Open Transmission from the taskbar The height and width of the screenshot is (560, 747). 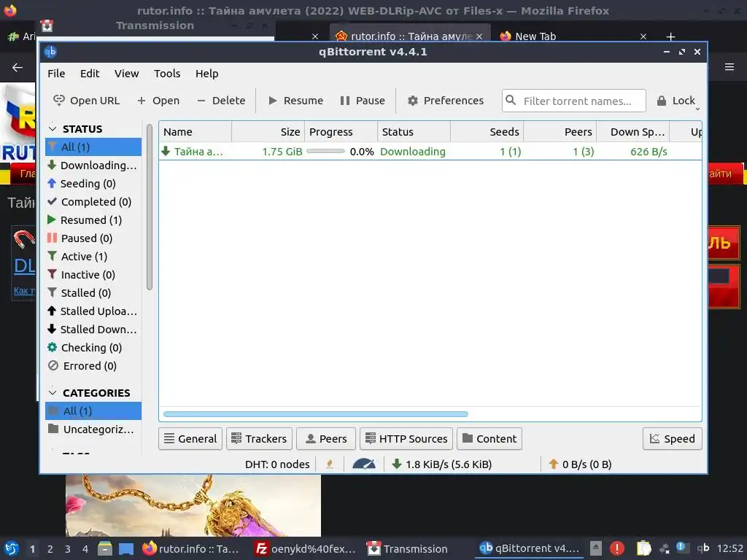(x=407, y=549)
